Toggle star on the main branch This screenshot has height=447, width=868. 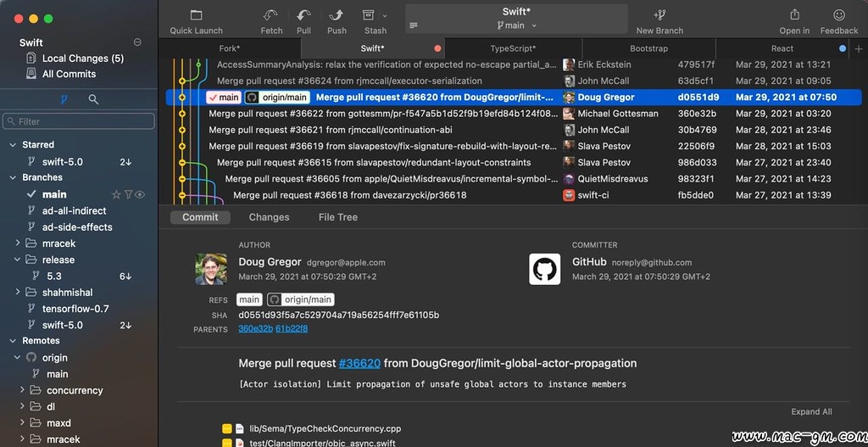tap(116, 194)
